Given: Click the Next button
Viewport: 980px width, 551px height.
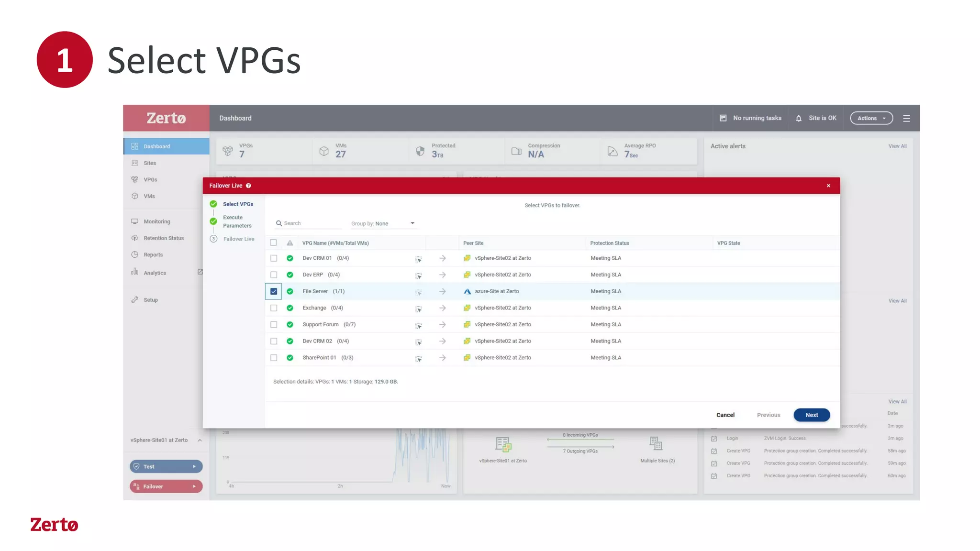Looking at the screenshot, I should (812, 415).
